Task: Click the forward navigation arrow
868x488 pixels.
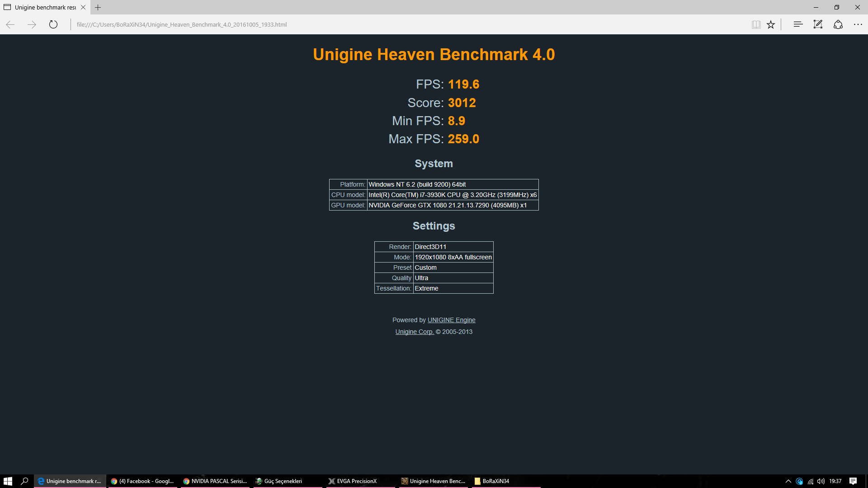Action: (32, 24)
